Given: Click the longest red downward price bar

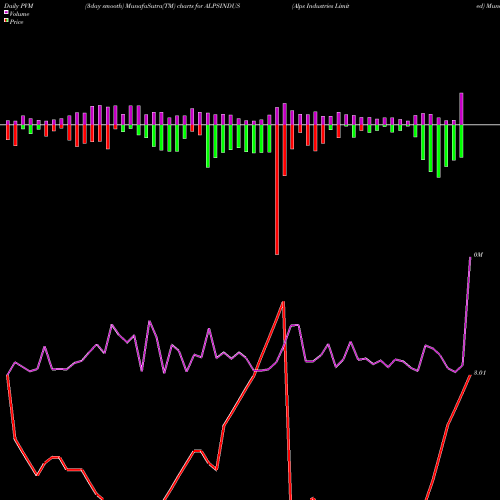Looking at the screenshot, I should [x=277, y=190].
